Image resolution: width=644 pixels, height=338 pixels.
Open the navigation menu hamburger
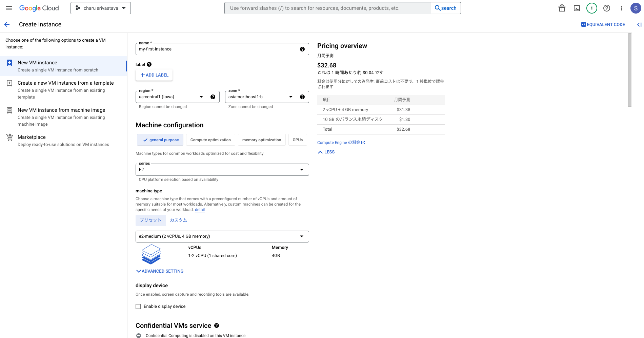(x=8, y=8)
